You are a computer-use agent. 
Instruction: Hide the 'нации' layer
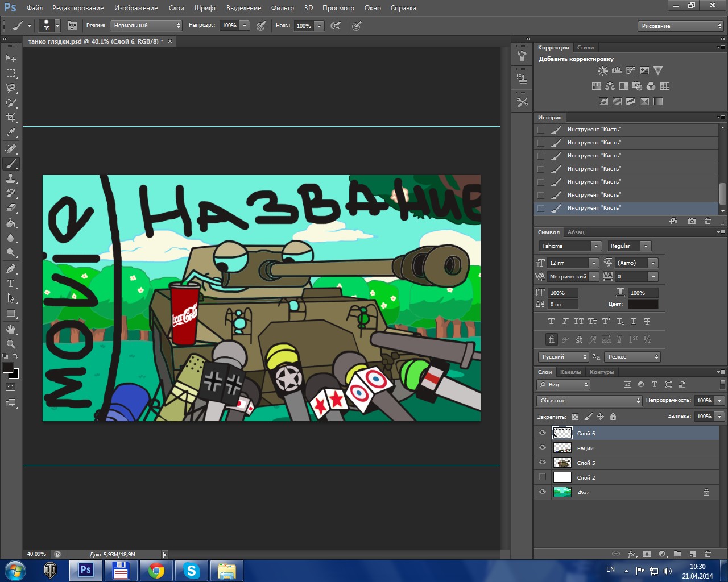[542, 448]
